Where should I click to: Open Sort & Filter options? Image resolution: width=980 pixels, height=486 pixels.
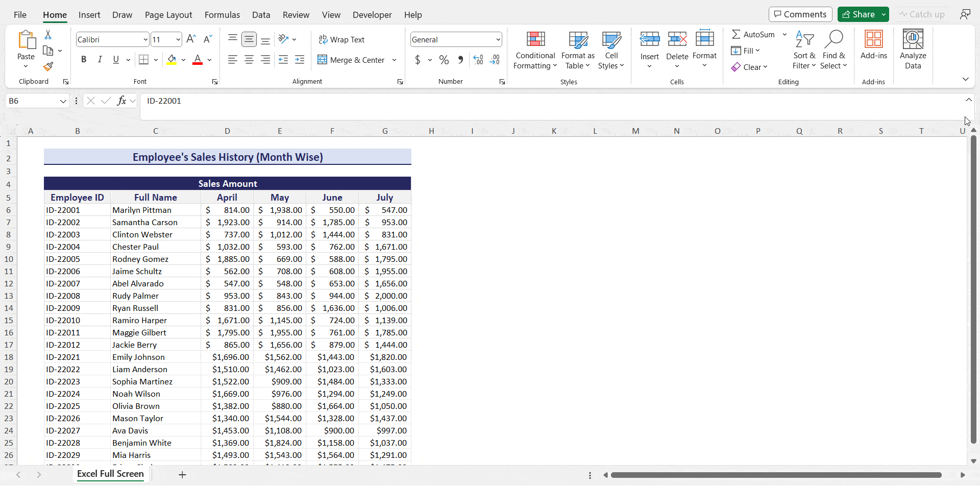pyautogui.click(x=804, y=50)
